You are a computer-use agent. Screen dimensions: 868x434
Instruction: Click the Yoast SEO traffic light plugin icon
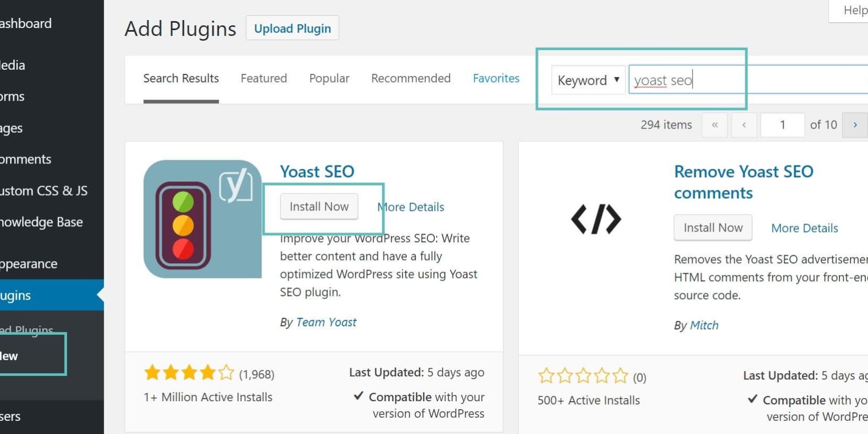tap(202, 219)
